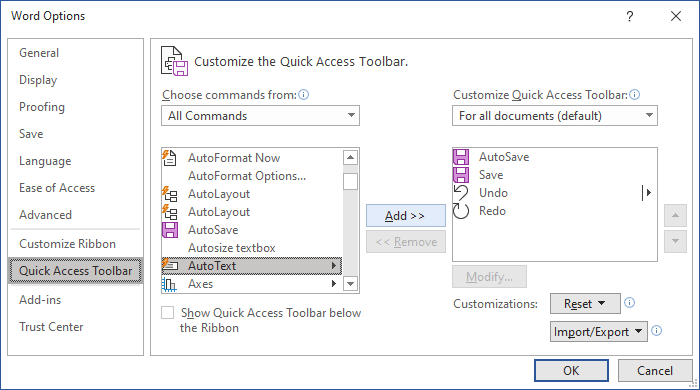Click info icon next to Reset
The image size is (700, 390).
[x=629, y=303]
